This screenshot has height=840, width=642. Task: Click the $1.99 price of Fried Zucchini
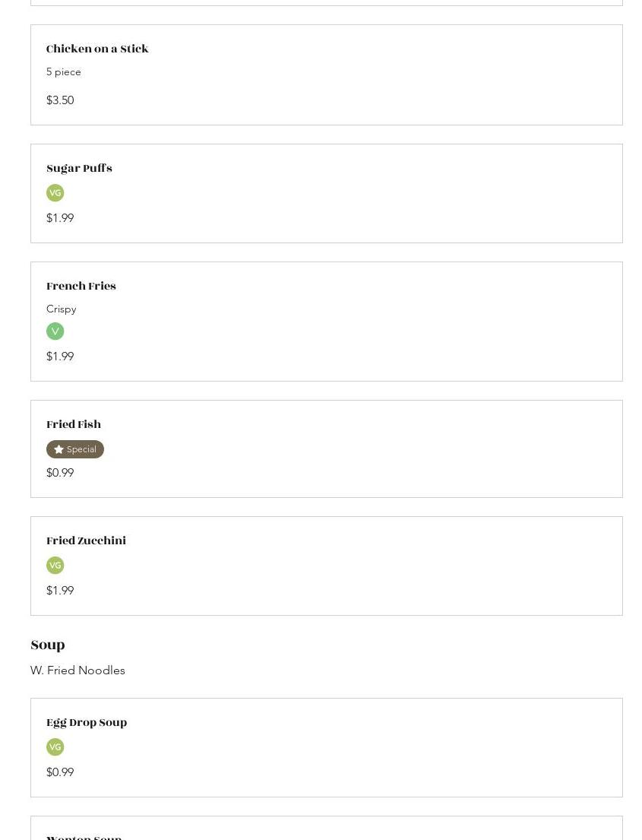[x=60, y=591]
